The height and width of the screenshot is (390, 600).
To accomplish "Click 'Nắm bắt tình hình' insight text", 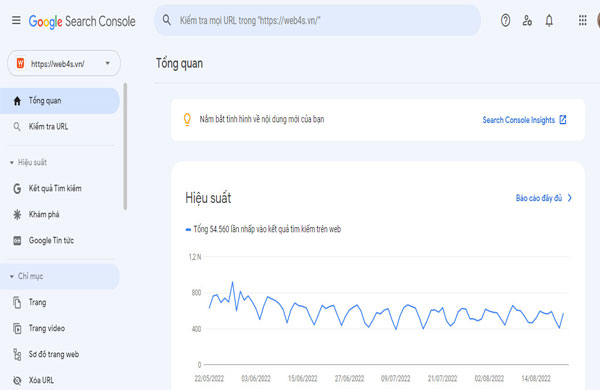I will 262,119.
